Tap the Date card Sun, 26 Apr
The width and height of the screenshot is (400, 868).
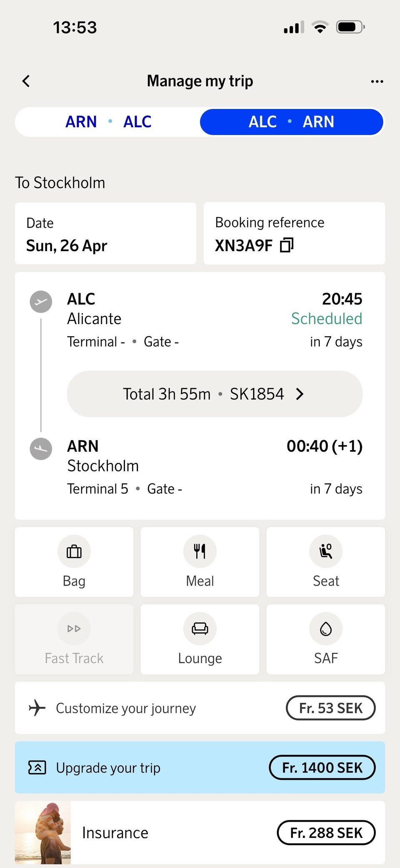(105, 234)
